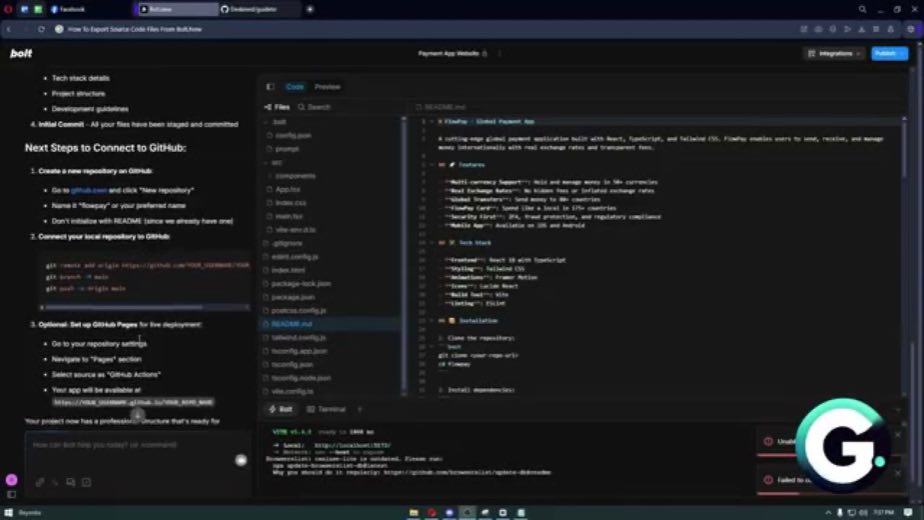This screenshot has width=924, height=520.
Task: Open vite.config.ts file
Action: coord(292,391)
